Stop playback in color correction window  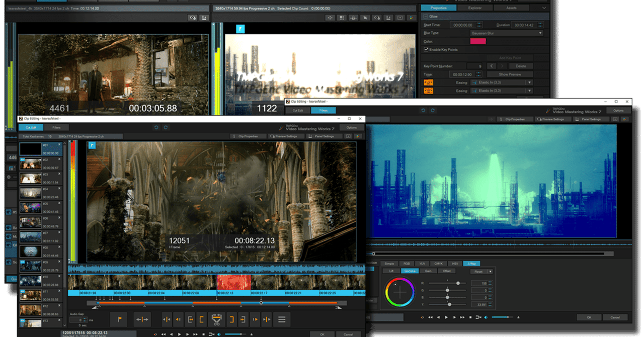pyautogui.click(x=470, y=317)
